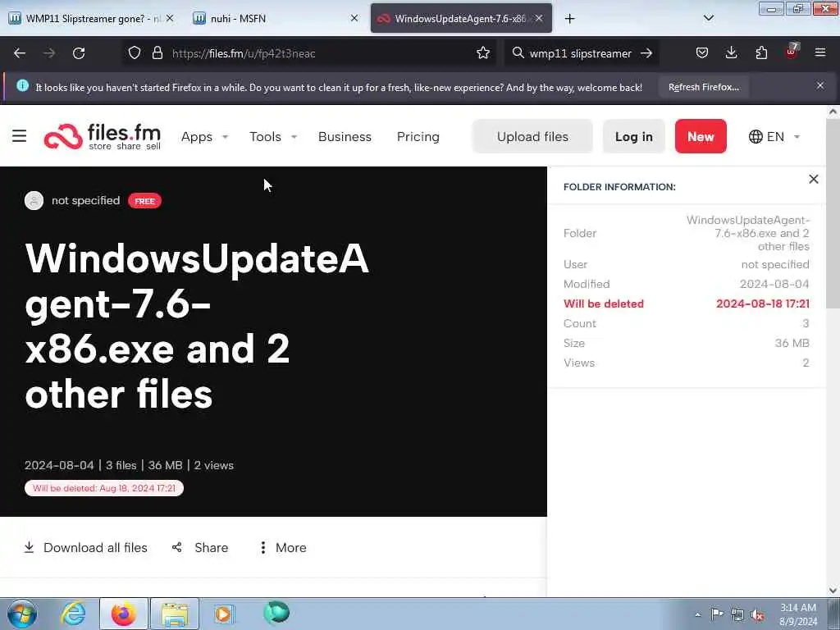
Task: Expand the Apps dropdown menu
Action: [204, 137]
